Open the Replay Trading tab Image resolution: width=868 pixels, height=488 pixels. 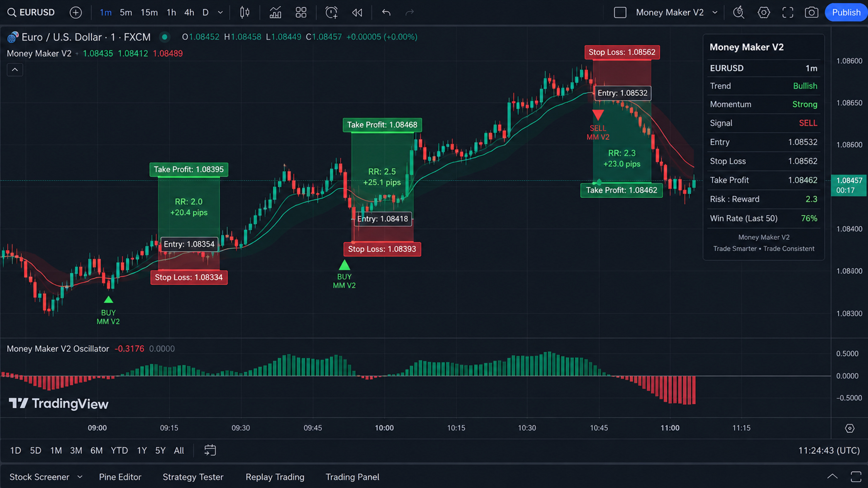click(x=275, y=477)
